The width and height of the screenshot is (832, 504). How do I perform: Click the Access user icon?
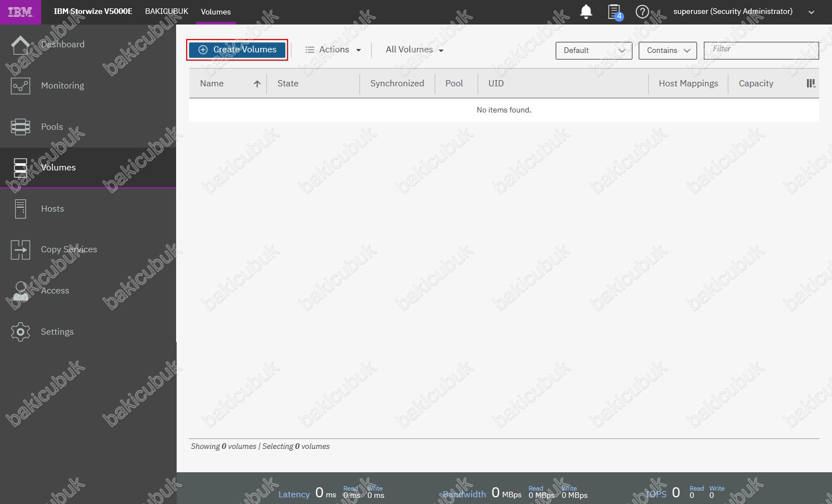pyautogui.click(x=21, y=291)
